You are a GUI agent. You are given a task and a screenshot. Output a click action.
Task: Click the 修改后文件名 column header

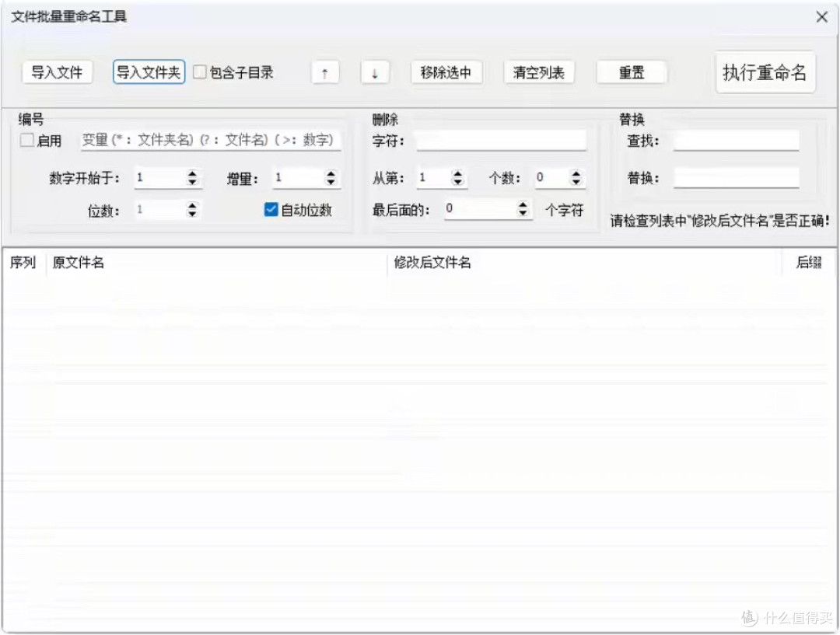(x=584, y=263)
